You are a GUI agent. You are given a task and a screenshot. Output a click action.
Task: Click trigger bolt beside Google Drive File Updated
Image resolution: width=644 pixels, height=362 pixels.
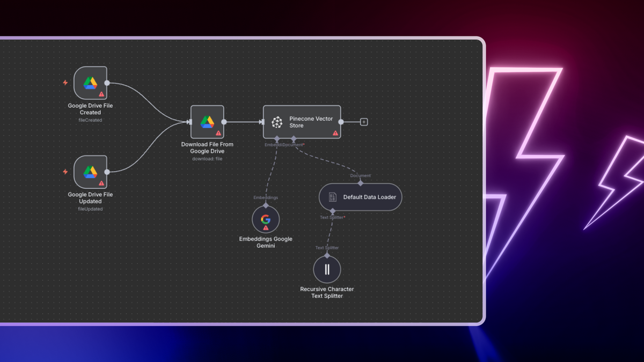pyautogui.click(x=65, y=172)
